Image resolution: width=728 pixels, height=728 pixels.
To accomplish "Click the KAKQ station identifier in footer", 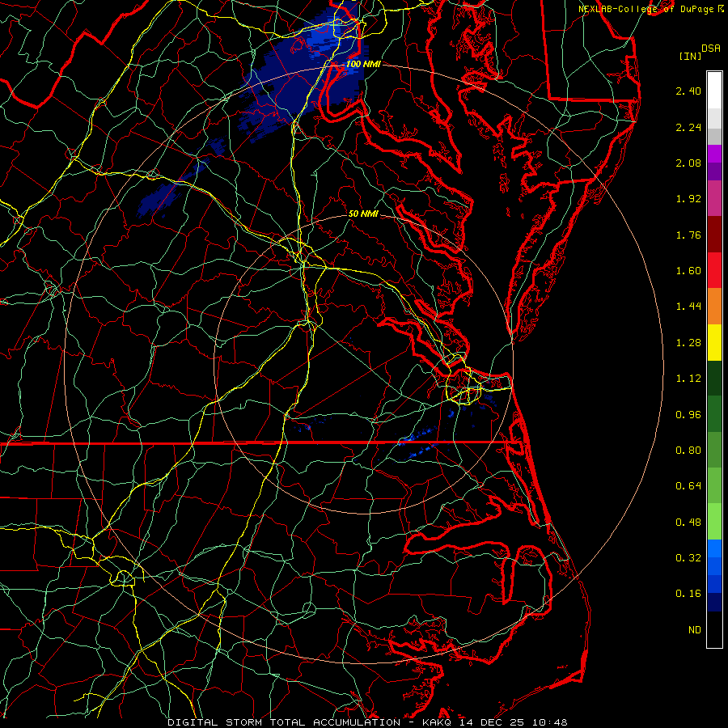I will 437,722.
